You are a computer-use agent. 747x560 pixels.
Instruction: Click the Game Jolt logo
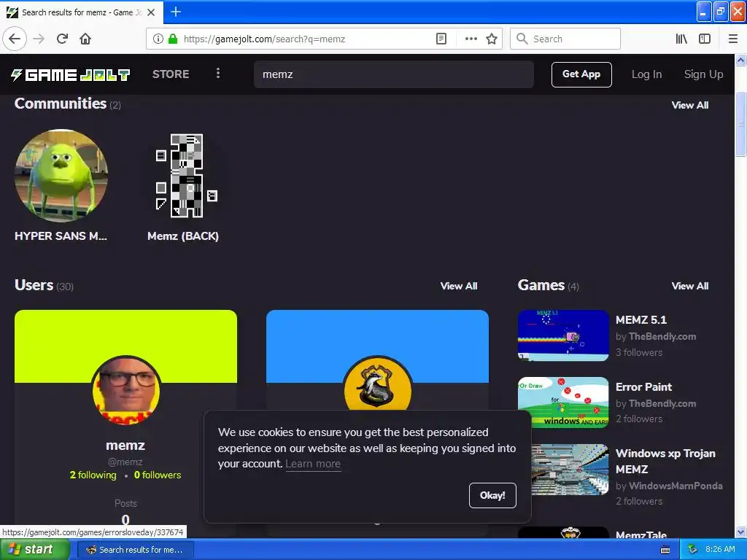click(71, 74)
